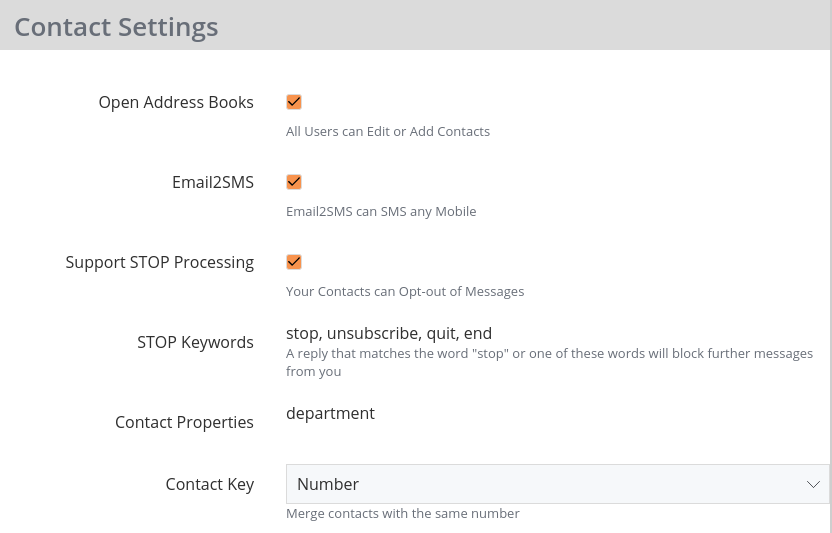Screen dimensions: 832x533
Task: Click the Contact Settings heading
Action: [116, 27]
